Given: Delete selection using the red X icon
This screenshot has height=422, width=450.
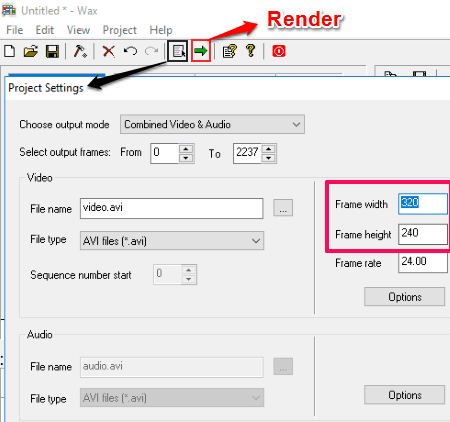Looking at the screenshot, I should coord(109,51).
